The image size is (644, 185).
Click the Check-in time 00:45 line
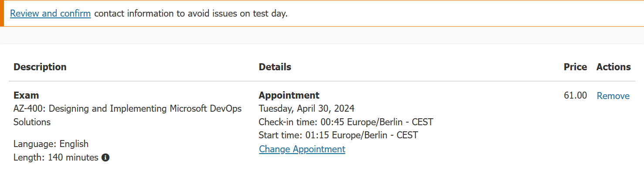point(345,122)
